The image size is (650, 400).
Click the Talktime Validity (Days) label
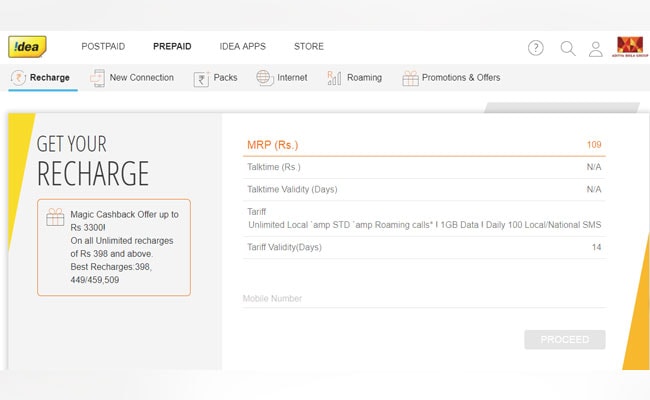pos(292,189)
